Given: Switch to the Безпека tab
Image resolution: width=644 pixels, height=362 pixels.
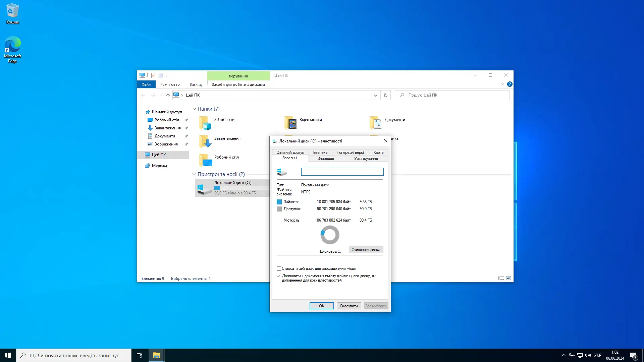Looking at the screenshot, I should click(320, 153).
